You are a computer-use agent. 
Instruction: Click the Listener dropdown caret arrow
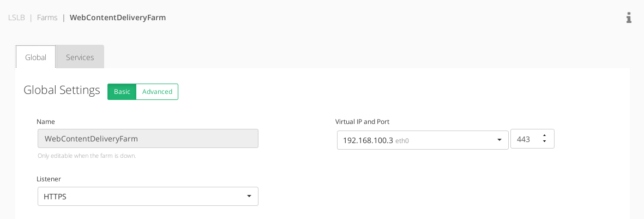[249, 196]
